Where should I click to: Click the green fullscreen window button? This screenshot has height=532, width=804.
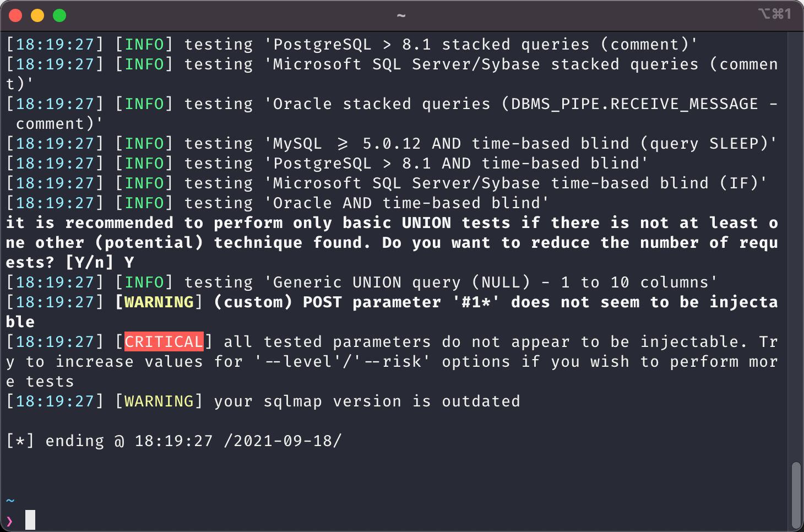(x=59, y=15)
